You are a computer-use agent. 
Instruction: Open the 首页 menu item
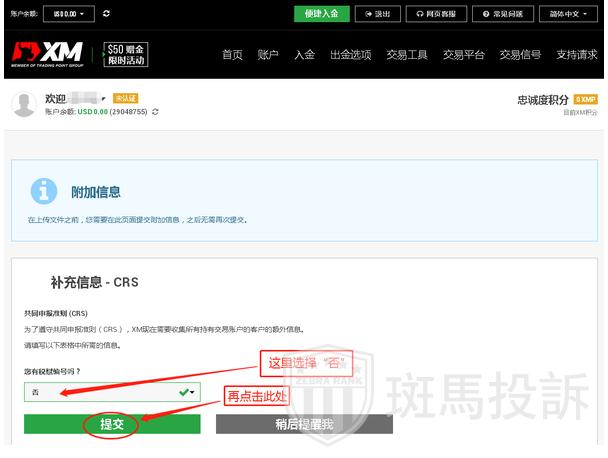pos(232,55)
